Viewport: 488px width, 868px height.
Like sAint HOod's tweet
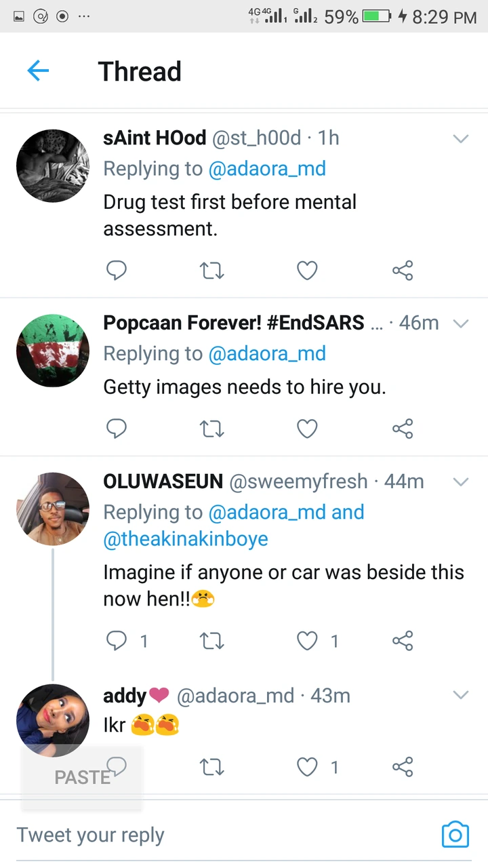pyautogui.click(x=307, y=271)
